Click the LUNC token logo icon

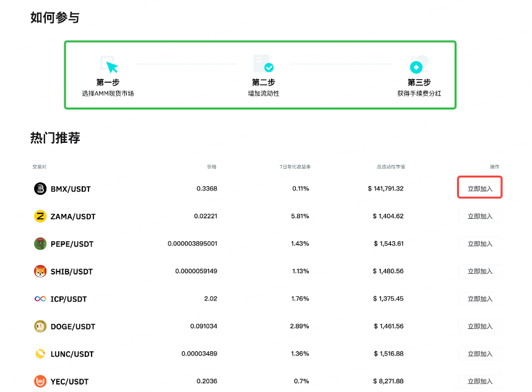pyautogui.click(x=40, y=354)
